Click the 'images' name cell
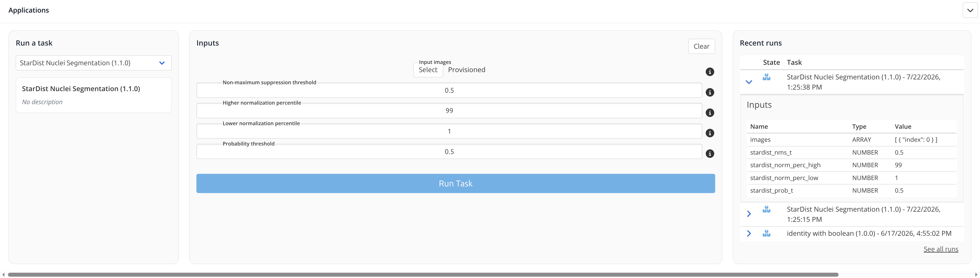 click(x=760, y=140)
